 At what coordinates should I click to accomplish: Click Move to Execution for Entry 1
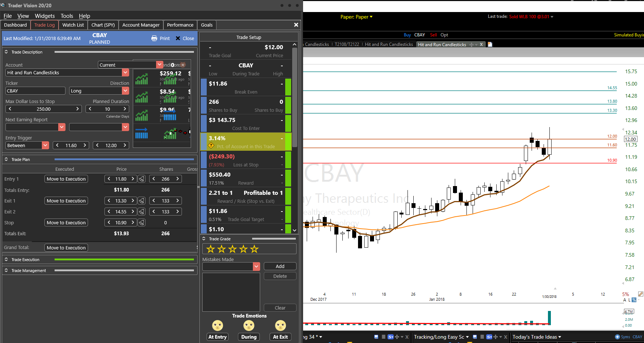[x=66, y=179]
